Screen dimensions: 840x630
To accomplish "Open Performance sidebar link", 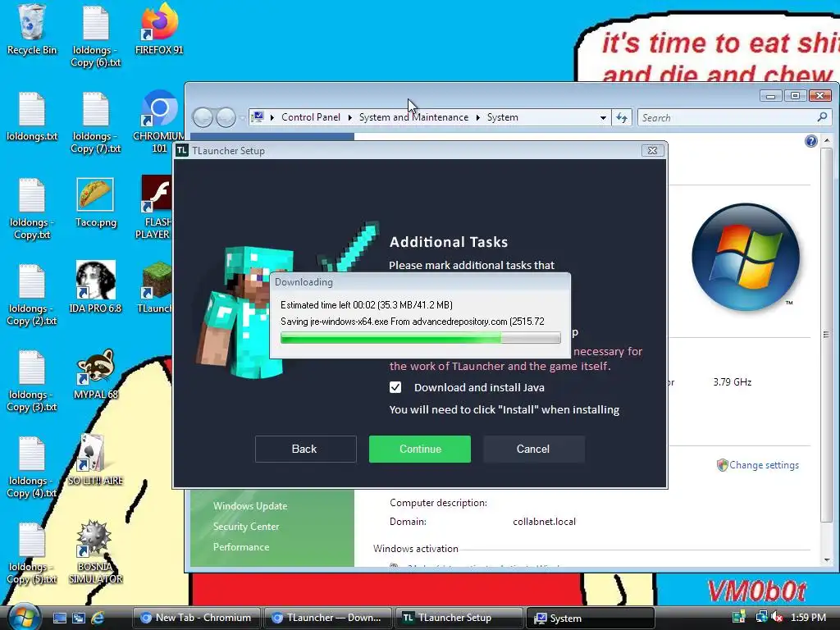I will click(x=241, y=547).
